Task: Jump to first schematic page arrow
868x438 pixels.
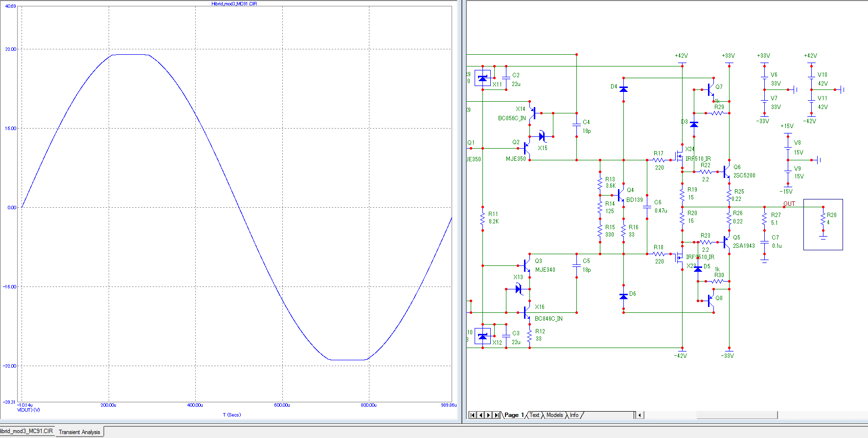Action: pos(472,415)
